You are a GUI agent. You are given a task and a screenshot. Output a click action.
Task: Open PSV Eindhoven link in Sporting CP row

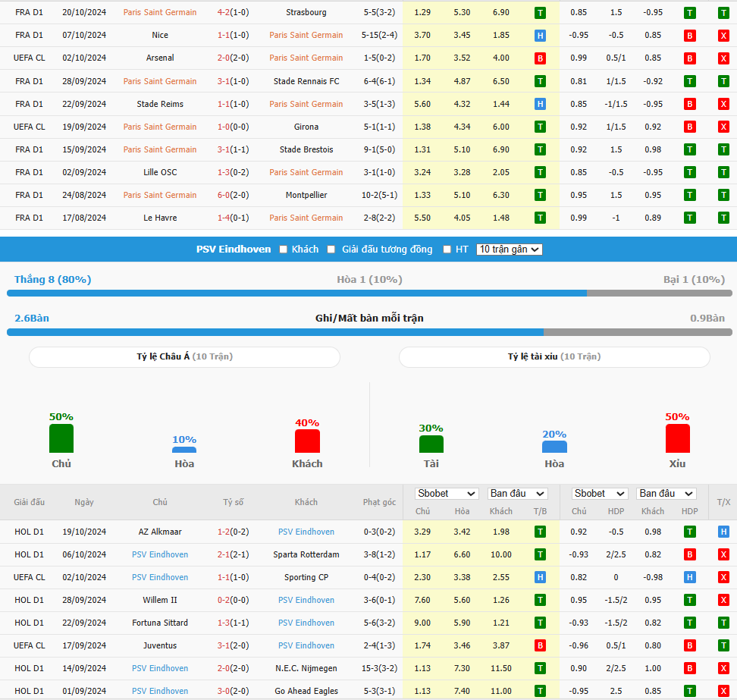tap(160, 577)
